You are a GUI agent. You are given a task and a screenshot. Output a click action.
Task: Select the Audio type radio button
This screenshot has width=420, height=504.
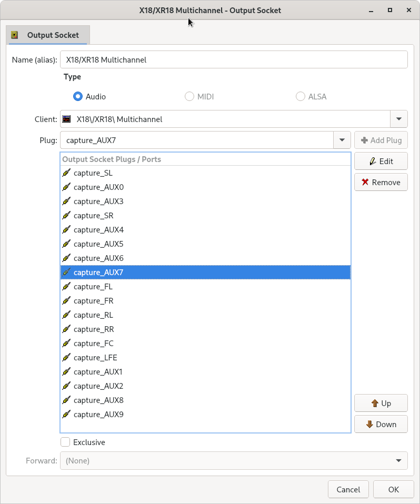(x=78, y=96)
